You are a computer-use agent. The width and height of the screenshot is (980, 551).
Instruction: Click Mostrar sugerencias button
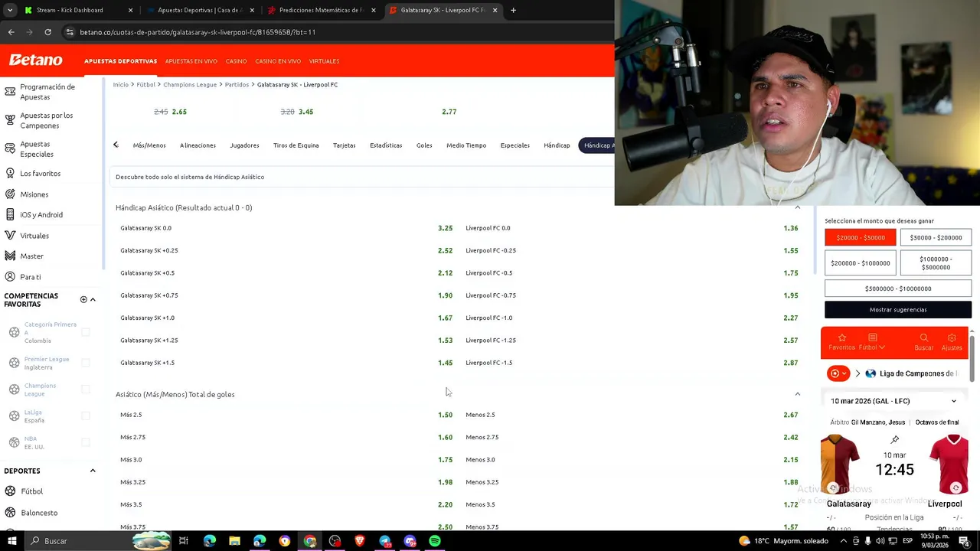898,310
